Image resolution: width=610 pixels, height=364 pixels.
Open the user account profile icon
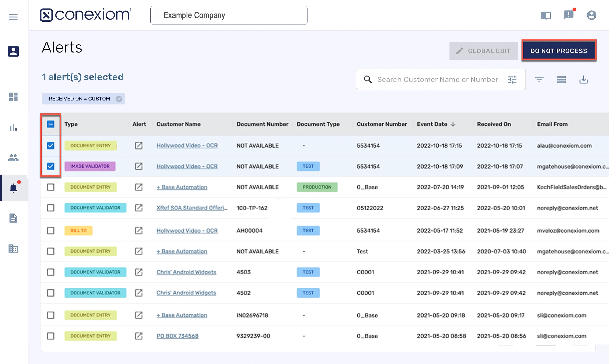tap(591, 15)
